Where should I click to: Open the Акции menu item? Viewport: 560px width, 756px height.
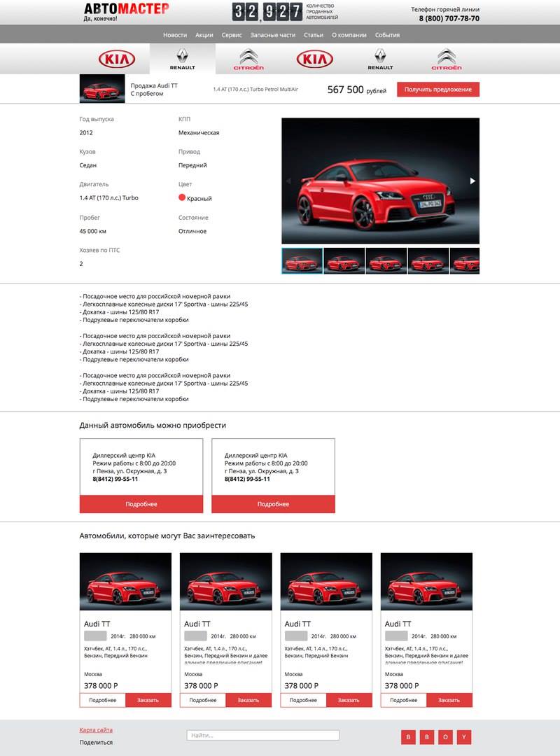point(204,35)
